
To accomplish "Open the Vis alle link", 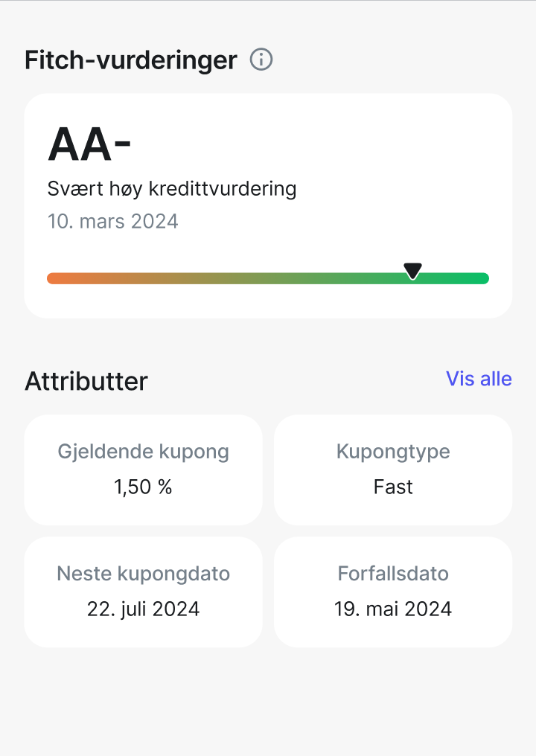I will (x=479, y=379).
